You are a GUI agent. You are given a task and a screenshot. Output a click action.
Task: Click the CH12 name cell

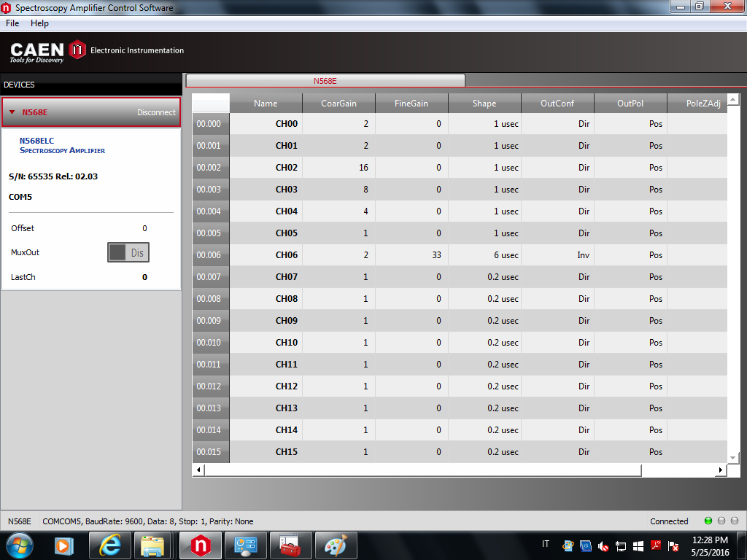coord(266,386)
